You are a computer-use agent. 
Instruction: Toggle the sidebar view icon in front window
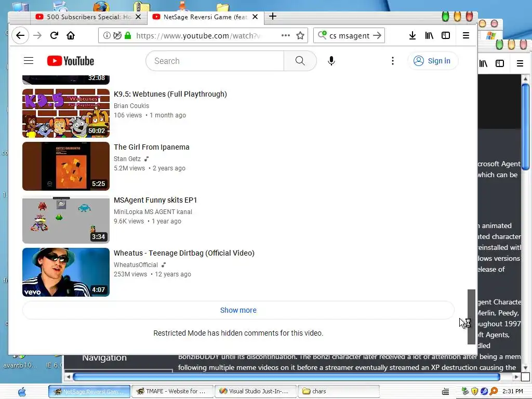click(x=445, y=36)
